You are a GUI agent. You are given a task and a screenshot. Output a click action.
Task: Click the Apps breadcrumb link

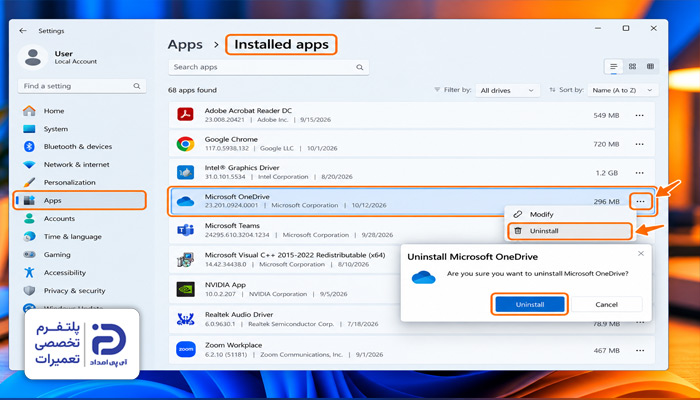(x=185, y=45)
